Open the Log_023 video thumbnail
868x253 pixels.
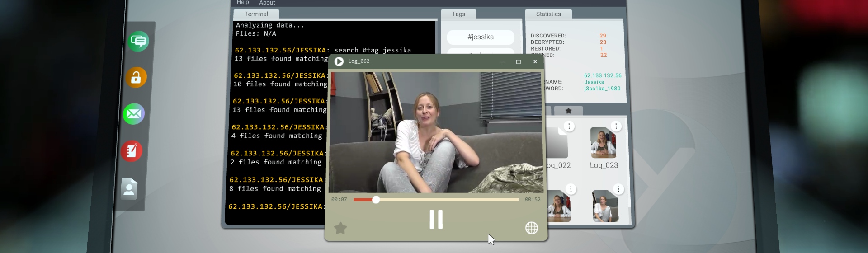click(603, 143)
